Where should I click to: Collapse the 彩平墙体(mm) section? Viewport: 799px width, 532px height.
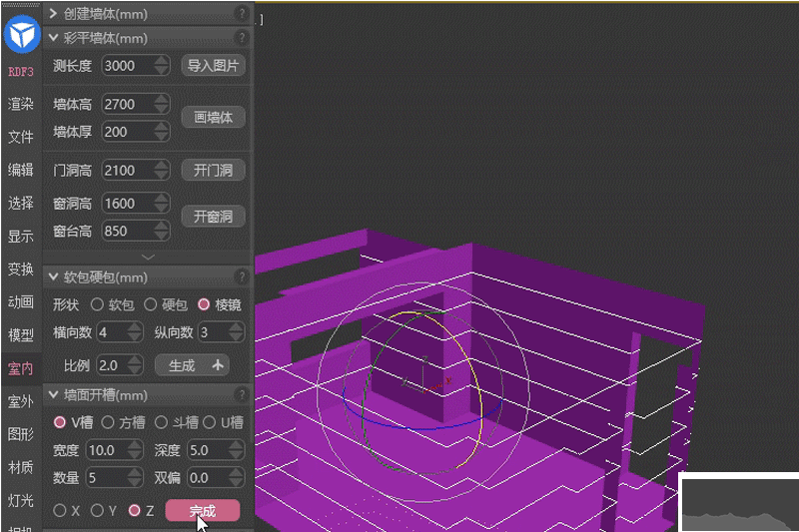pos(53,38)
